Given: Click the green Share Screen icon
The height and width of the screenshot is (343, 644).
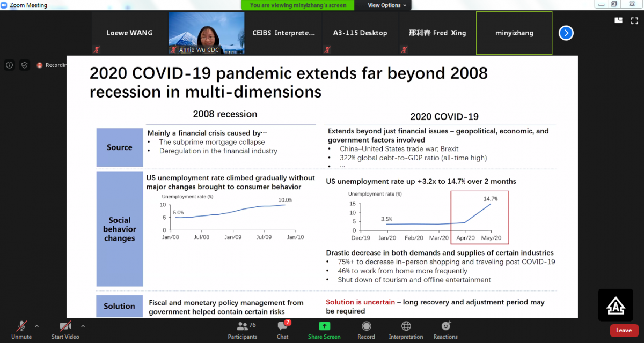Looking at the screenshot, I should (324, 330).
